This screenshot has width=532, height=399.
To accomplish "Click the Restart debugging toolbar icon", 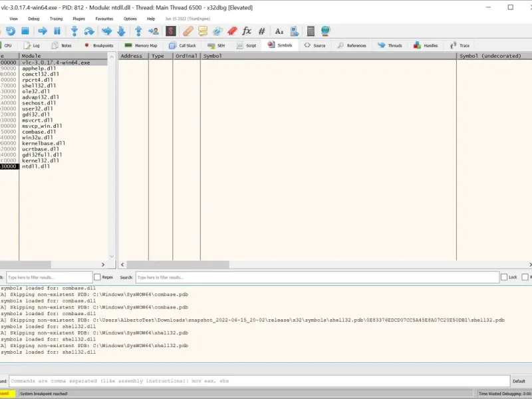I will tap(11, 31).
